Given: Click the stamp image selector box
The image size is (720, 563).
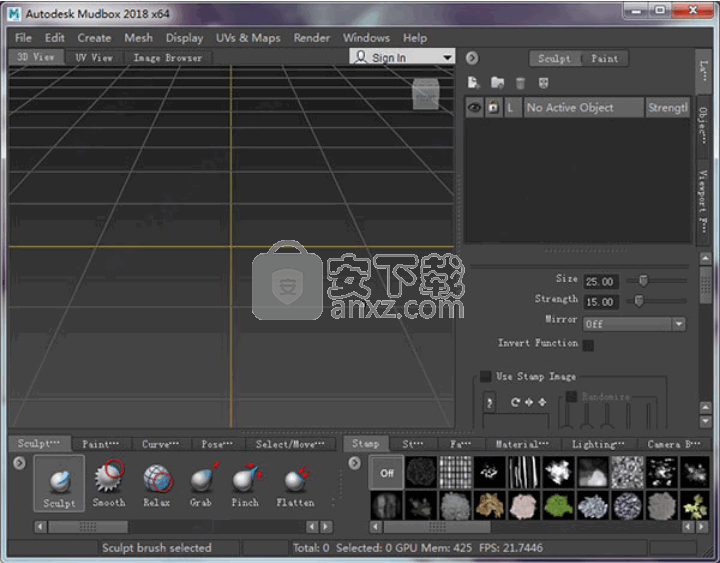Looking at the screenshot, I should [489, 403].
